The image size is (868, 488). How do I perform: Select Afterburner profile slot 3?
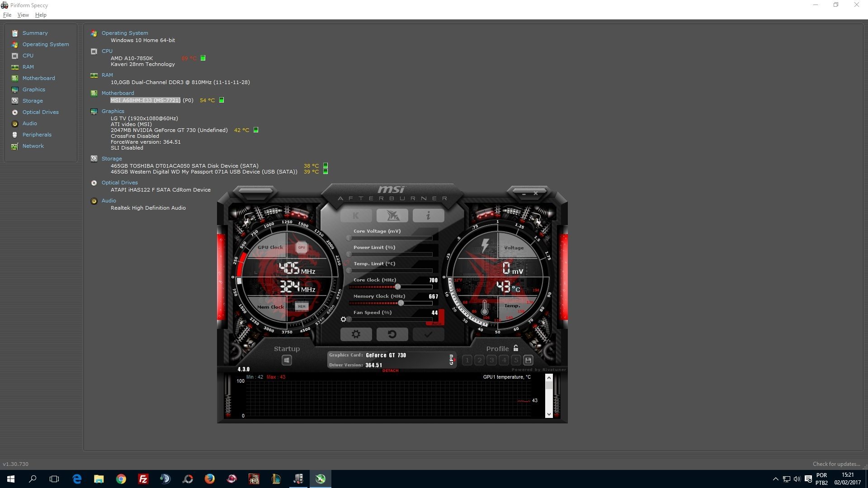click(x=492, y=360)
